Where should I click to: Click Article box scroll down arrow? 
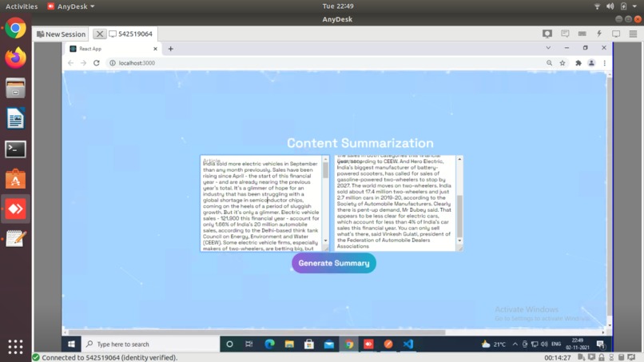pyautogui.click(x=326, y=241)
